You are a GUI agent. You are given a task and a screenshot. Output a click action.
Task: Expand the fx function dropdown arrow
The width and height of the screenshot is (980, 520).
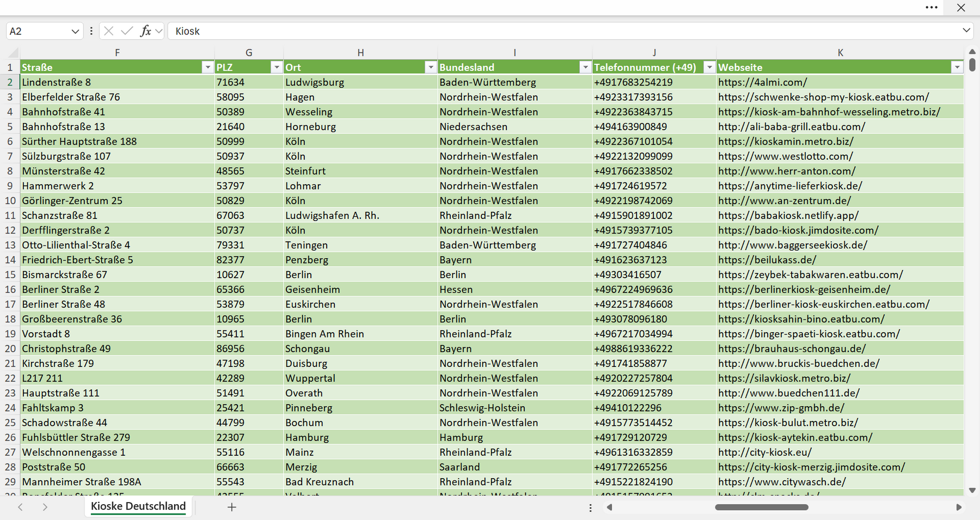[158, 31]
